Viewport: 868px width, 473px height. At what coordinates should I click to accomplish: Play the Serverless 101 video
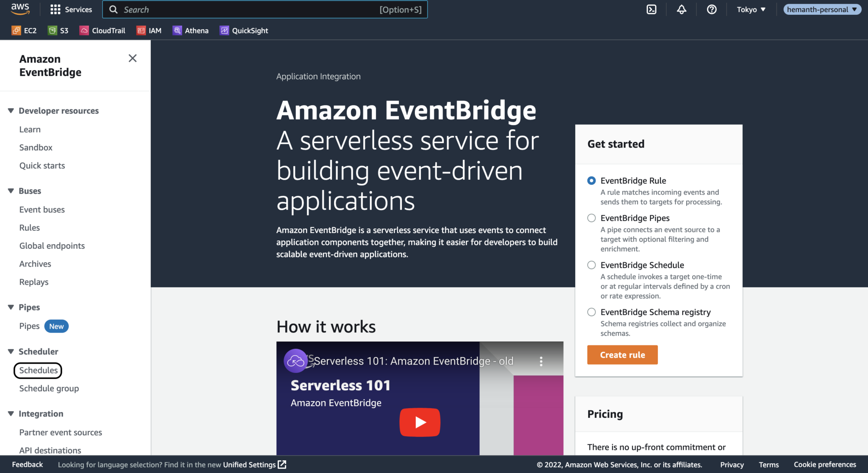(420, 422)
